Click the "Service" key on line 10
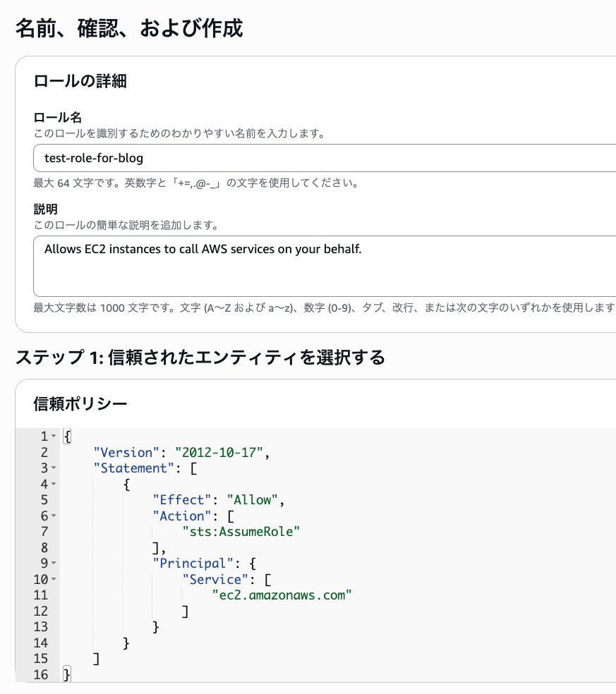This screenshot has width=616, height=694. tap(215, 579)
